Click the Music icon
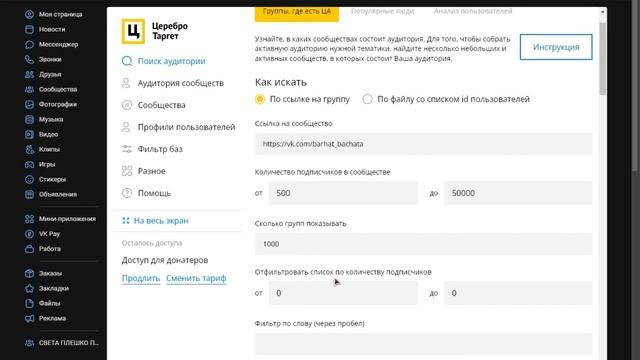 (x=29, y=120)
